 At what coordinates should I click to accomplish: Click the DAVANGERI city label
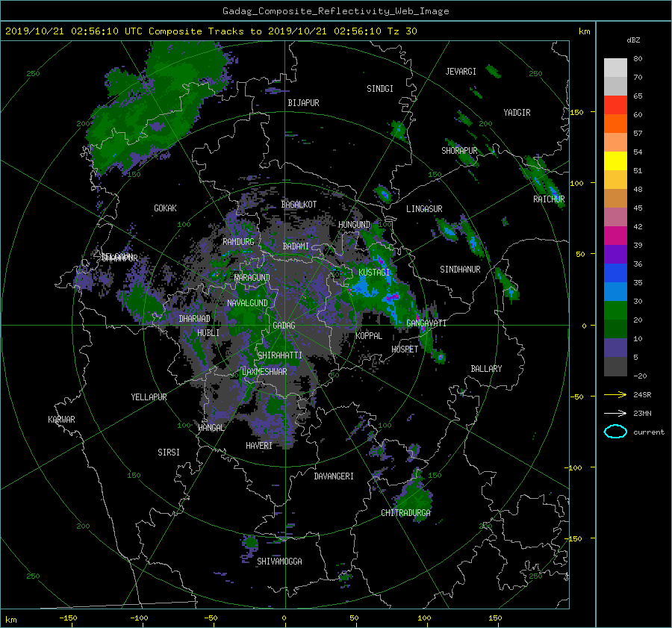pos(334,476)
